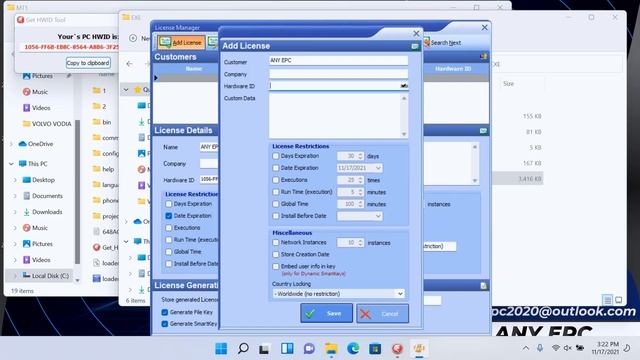640x360 pixels.
Task: Click the Network Instances count stepper
Action: click(x=360, y=242)
